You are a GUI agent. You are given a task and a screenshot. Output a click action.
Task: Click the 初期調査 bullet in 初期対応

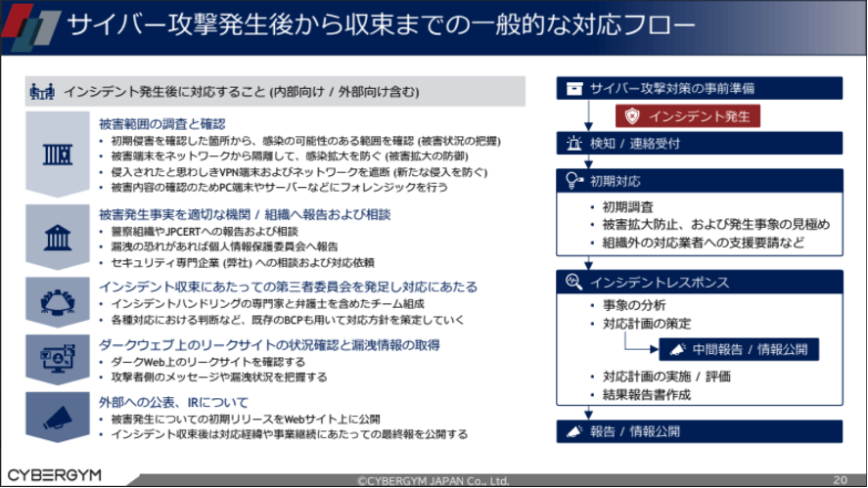(627, 207)
